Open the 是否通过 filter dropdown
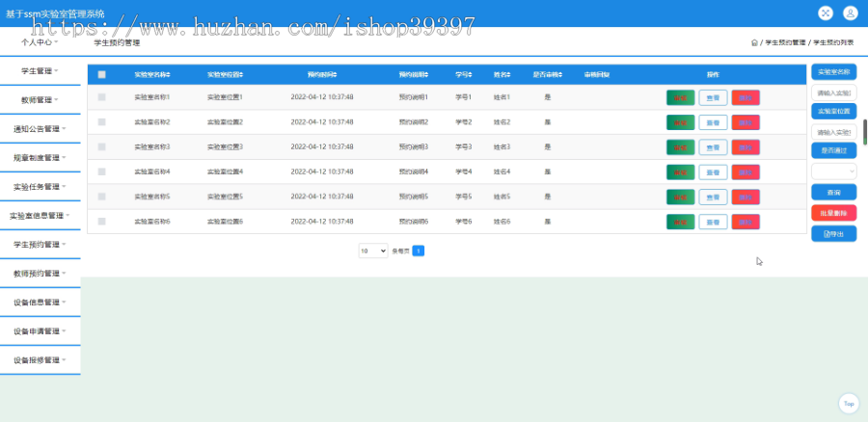 [x=833, y=171]
